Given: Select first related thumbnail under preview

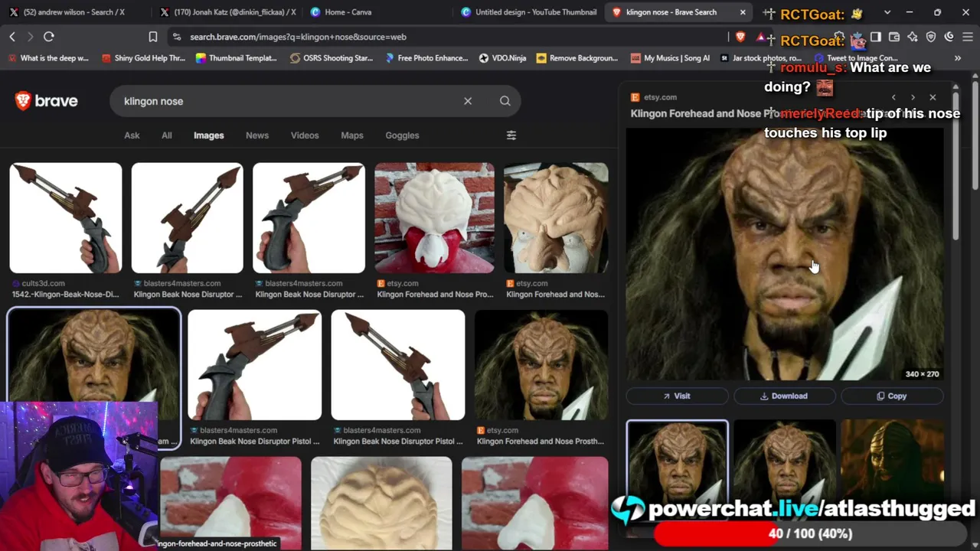Looking at the screenshot, I should [678, 461].
